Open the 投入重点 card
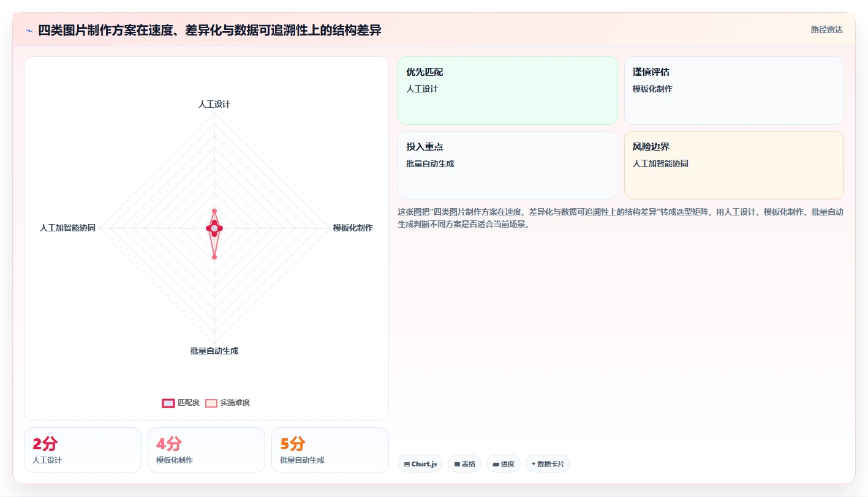This screenshot has height=497, width=868. [x=508, y=165]
